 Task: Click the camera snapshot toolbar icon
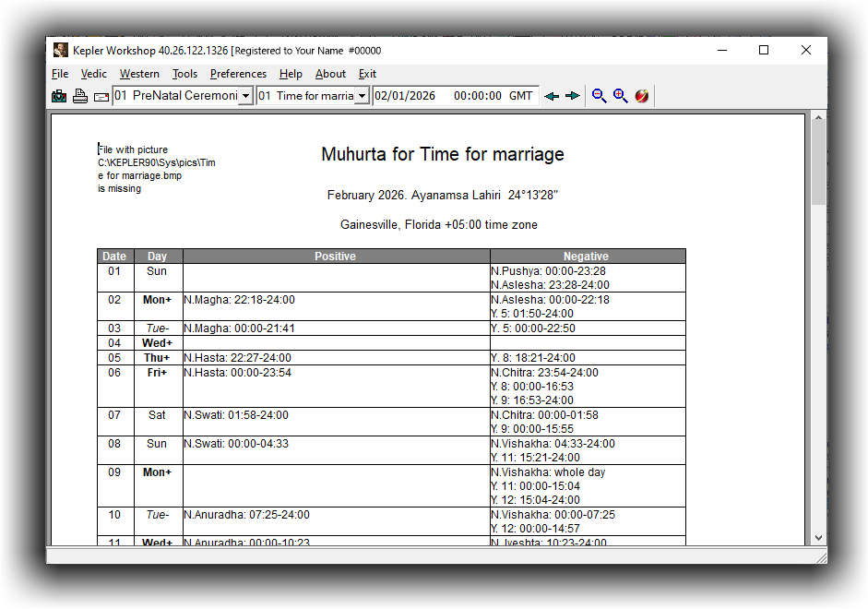click(x=59, y=96)
